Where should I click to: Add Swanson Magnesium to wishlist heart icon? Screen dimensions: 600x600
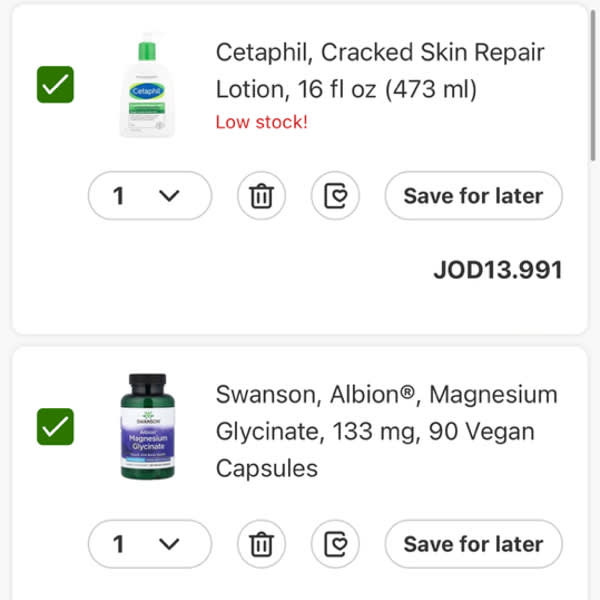click(335, 544)
